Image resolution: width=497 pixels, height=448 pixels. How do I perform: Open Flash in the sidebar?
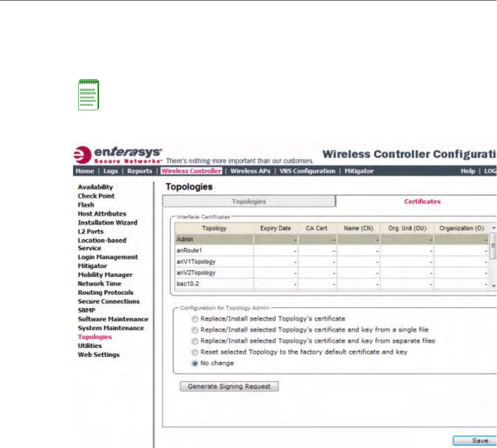tap(86, 205)
